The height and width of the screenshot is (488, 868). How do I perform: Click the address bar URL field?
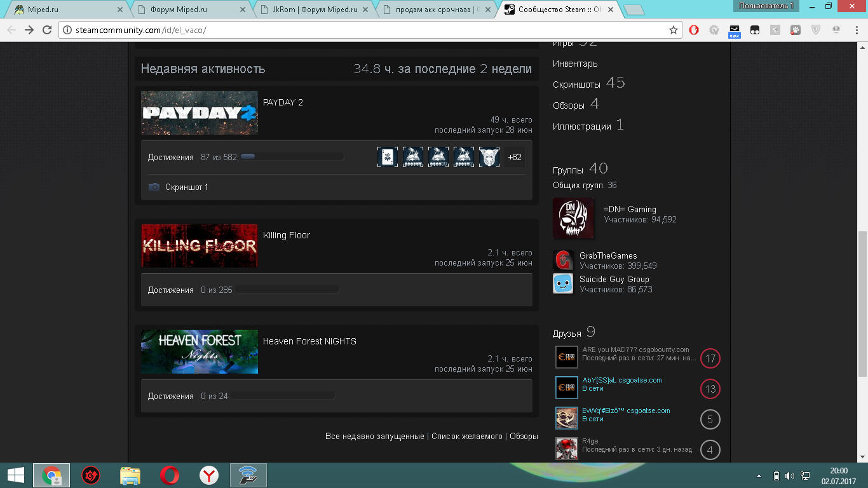pyautogui.click(x=370, y=30)
